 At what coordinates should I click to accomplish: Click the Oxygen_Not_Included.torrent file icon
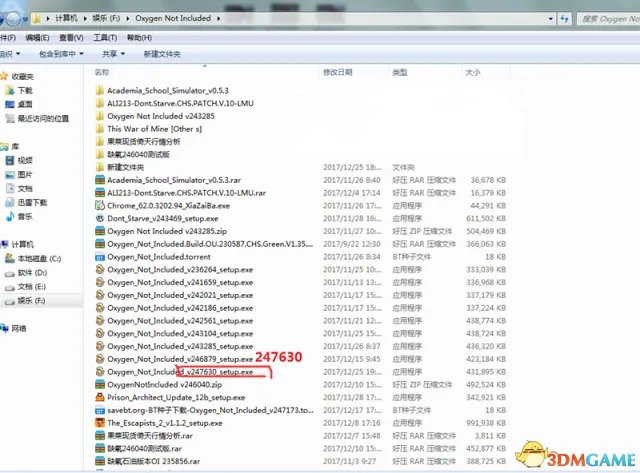[100, 257]
